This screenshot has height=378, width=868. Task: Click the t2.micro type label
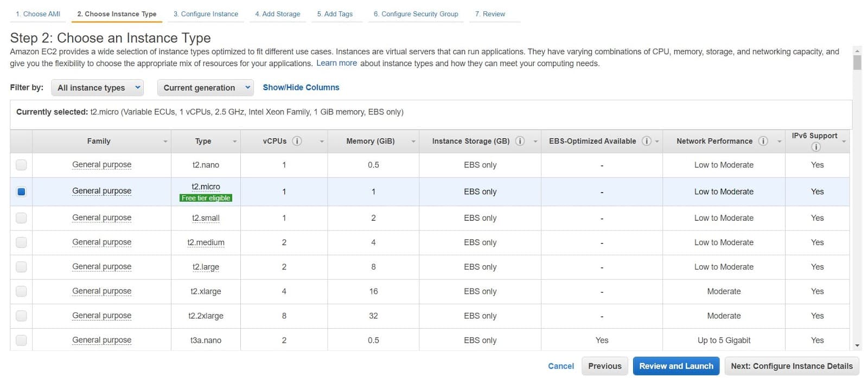tap(206, 187)
